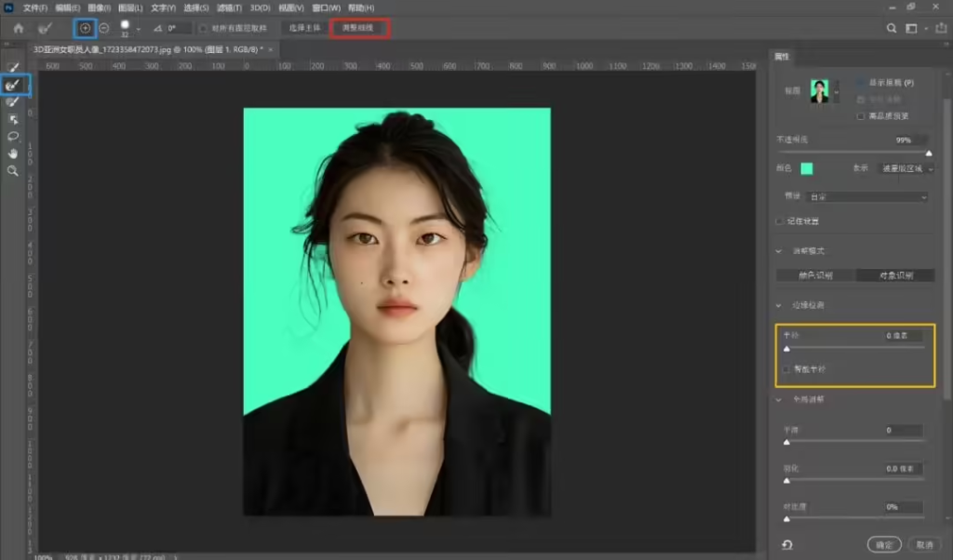
Task: Click the Home icon in options bar
Action: coord(18,28)
